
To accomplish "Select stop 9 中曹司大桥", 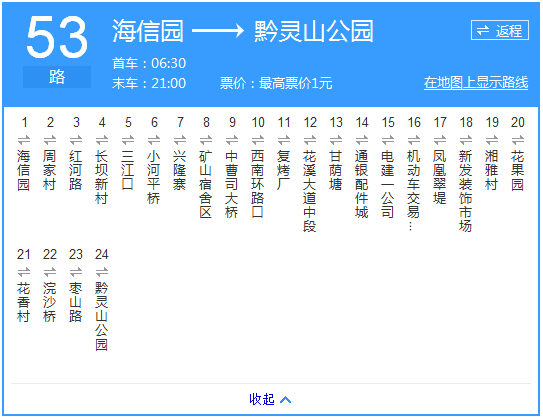I will (x=231, y=184).
